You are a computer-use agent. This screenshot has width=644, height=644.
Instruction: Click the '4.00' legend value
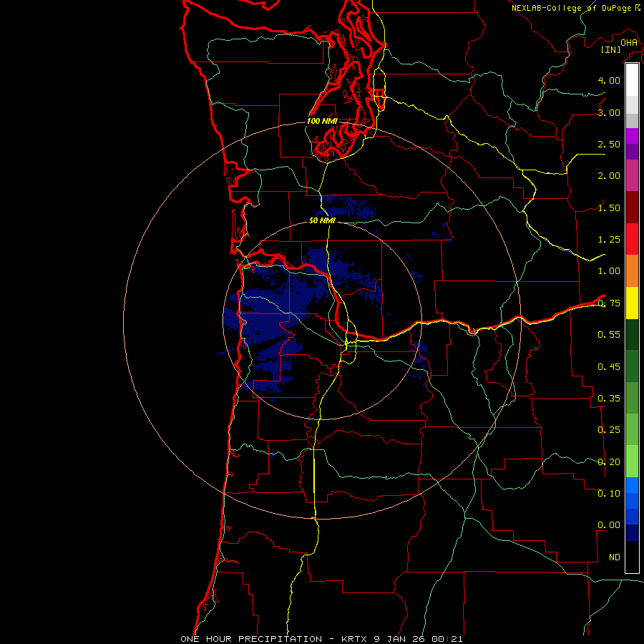pos(609,80)
